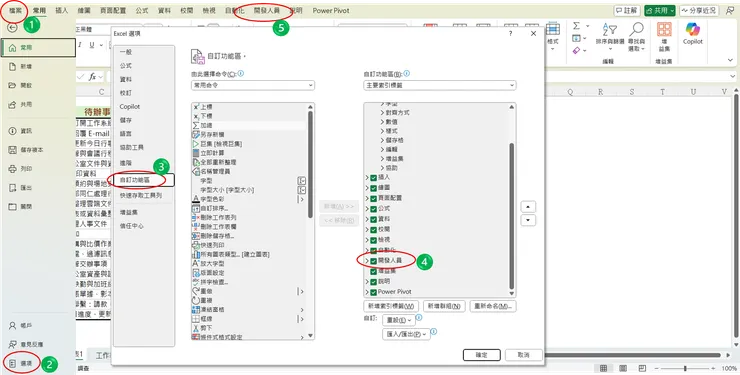Screen dimensions: 740x375
Task: Expand 開發人員 tab node arrow
Action: [x=367, y=261]
